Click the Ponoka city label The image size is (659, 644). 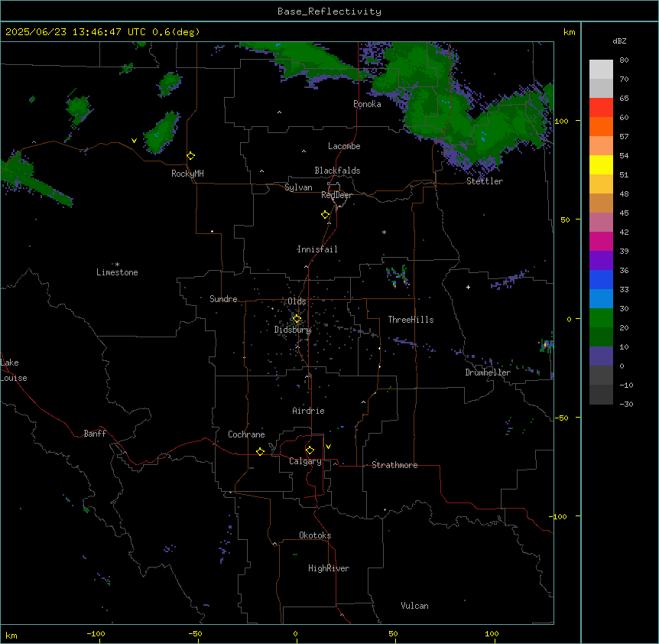(x=367, y=104)
